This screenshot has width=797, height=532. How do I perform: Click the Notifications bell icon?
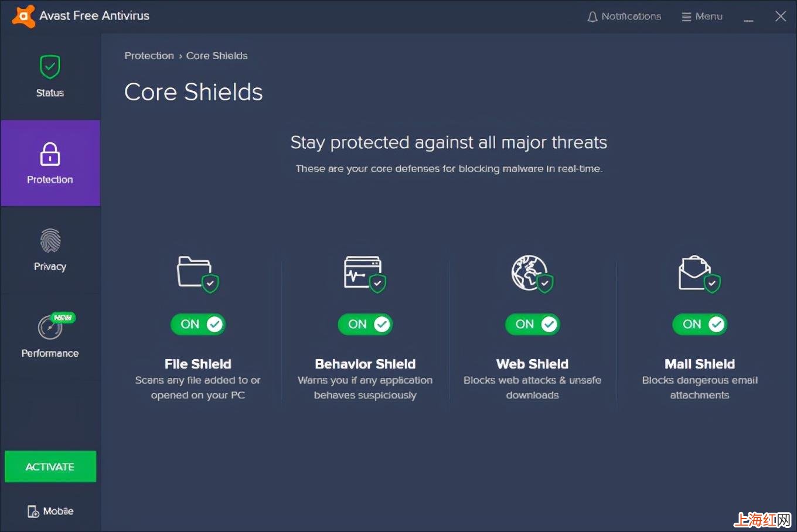click(x=592, y=17)
